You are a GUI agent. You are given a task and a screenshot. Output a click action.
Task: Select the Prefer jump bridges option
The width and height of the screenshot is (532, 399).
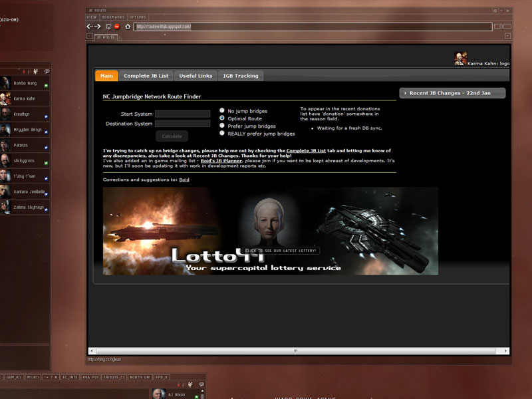coord(222,126)
